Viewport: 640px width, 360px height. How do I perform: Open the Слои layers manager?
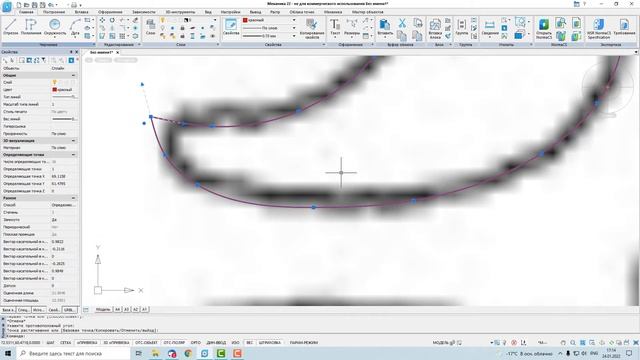pyautogui.click(x=151, y=27)
